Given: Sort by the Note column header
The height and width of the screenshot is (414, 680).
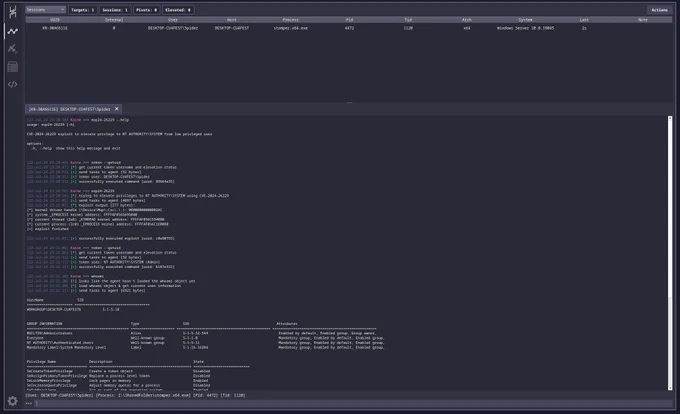Looking at the screenshot, I should [643, 20].
